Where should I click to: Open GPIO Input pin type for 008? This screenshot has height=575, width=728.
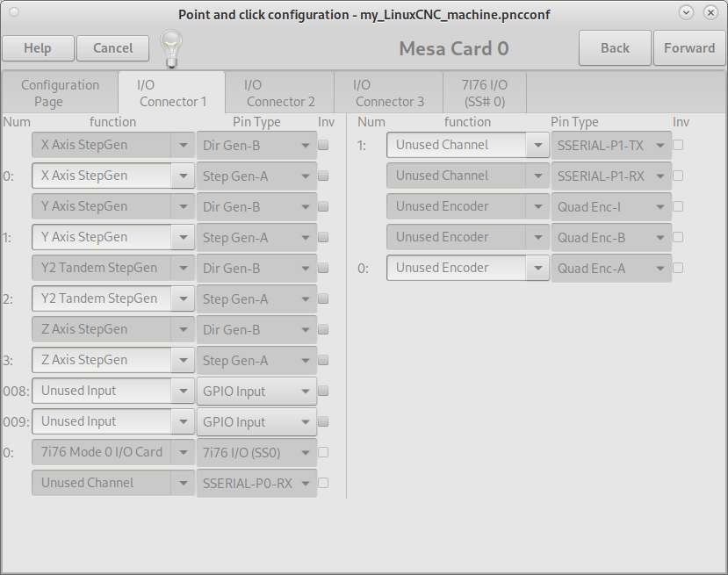pyautogui.click(x=256, y=392)
